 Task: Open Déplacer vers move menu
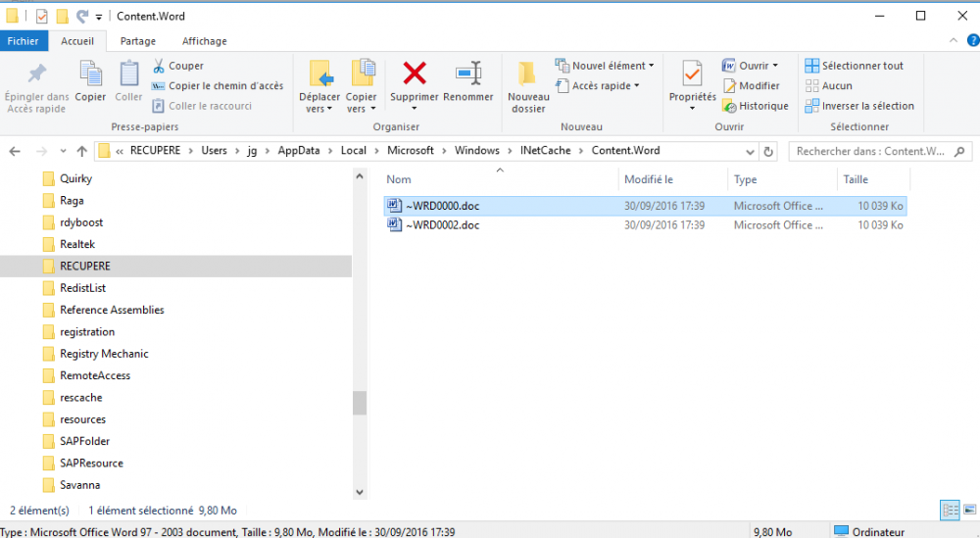coord(319,87)
